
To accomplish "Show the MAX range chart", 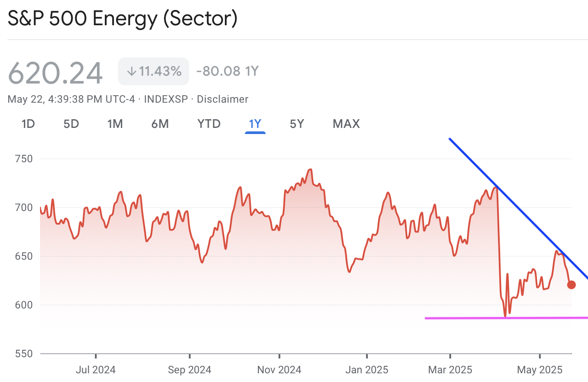I will point(346,124).
